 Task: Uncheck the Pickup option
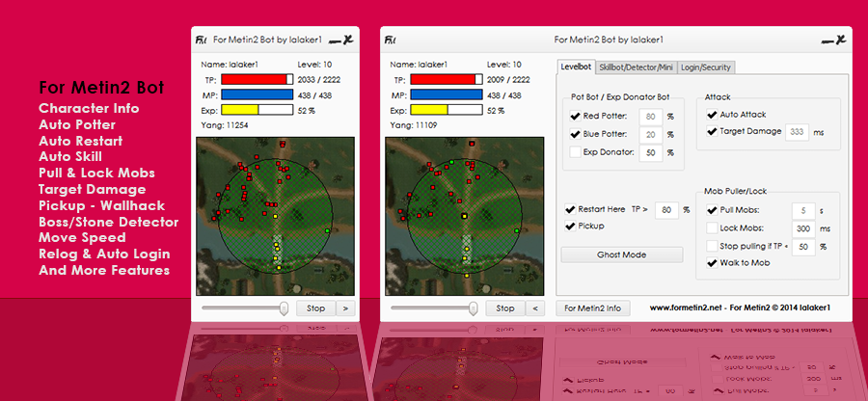[570, 226]
